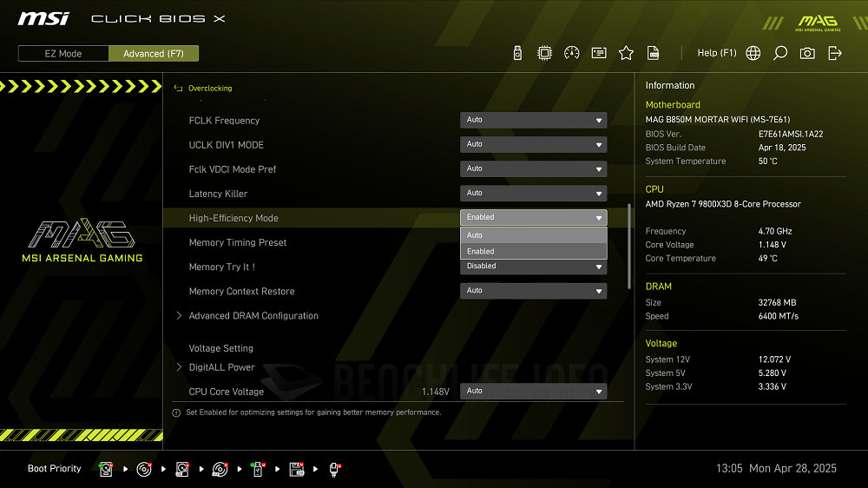This screenshot has height=488, width=868.
Task: Click DRAM speed 6400 MT/s value
Action: point(779,316)
